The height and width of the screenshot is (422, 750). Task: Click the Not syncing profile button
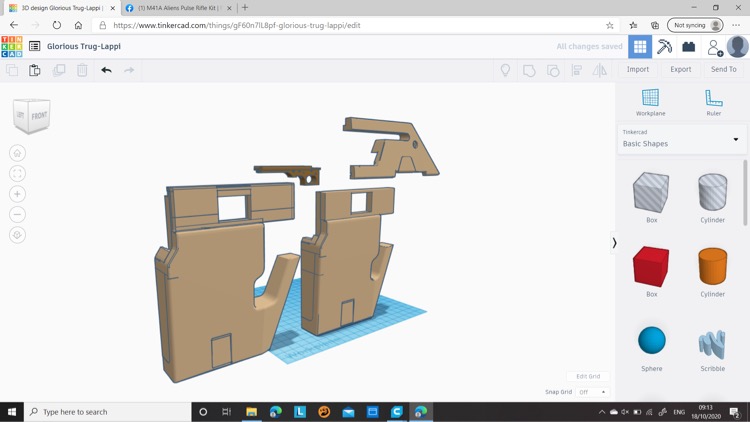coord(695,25)
